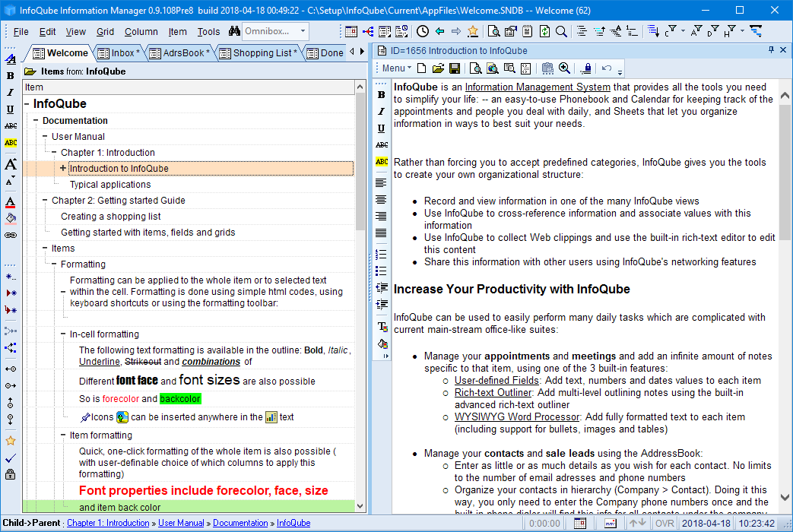Collapse the User Manual node
Screen dimensions: 793x532
[x=45, y=137]
